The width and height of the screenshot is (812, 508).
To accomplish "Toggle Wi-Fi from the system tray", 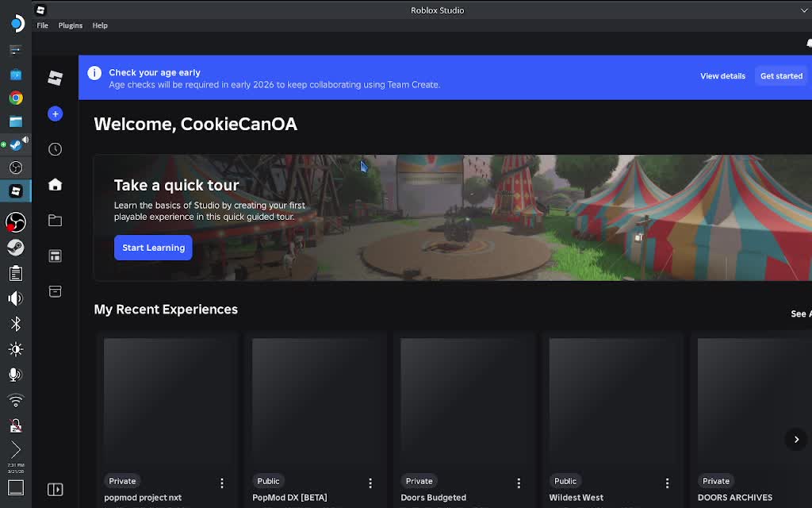I will point(15,400).
